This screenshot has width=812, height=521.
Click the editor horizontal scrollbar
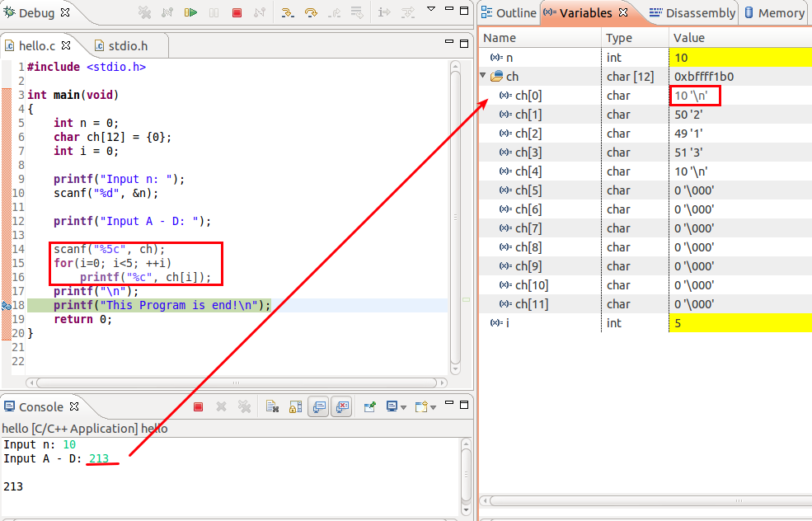click(236, 383)
